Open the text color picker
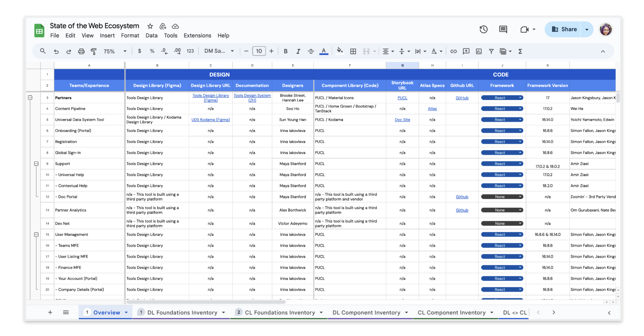The width and height of the screenshot is (644, 336). [324, 51]
